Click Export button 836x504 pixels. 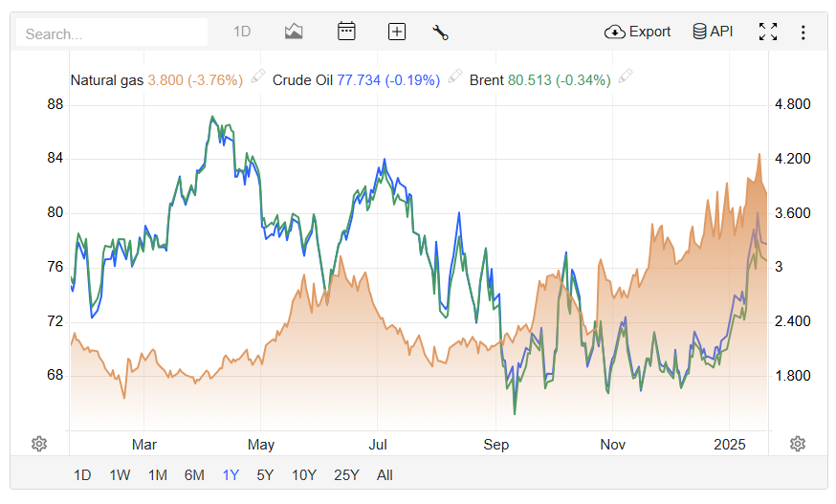tap(638, 32)
